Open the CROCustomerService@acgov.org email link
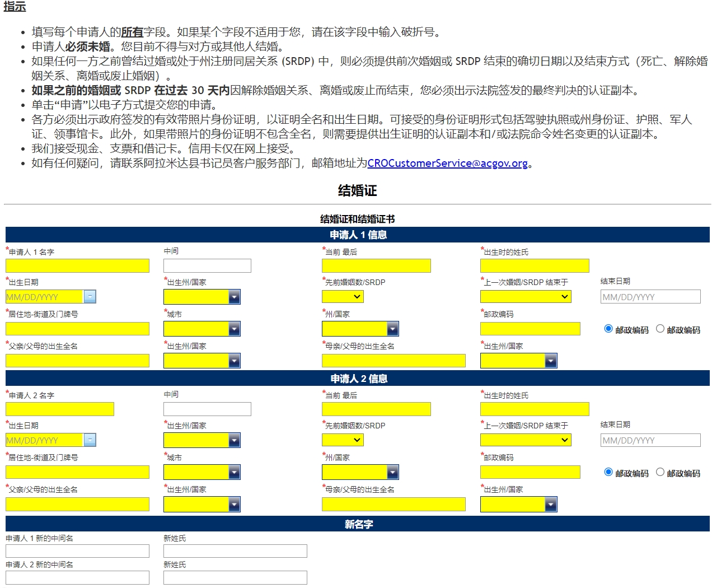 [447, 164]
